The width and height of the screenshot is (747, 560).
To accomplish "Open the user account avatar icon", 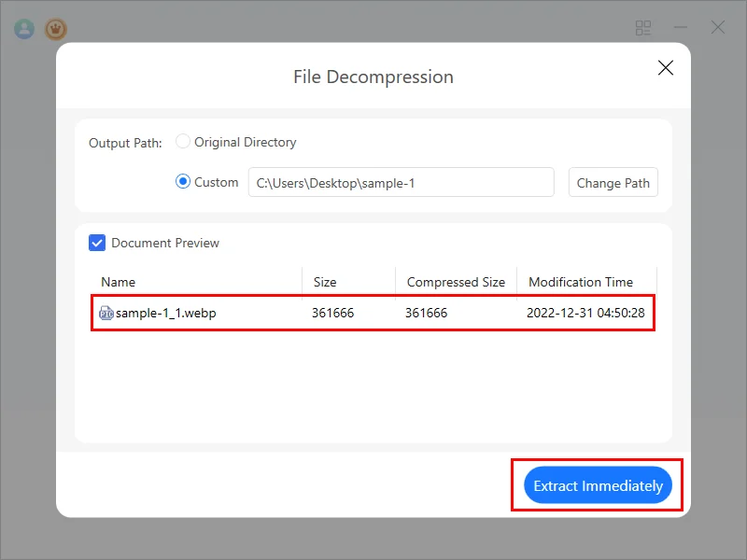I will 24,29.
